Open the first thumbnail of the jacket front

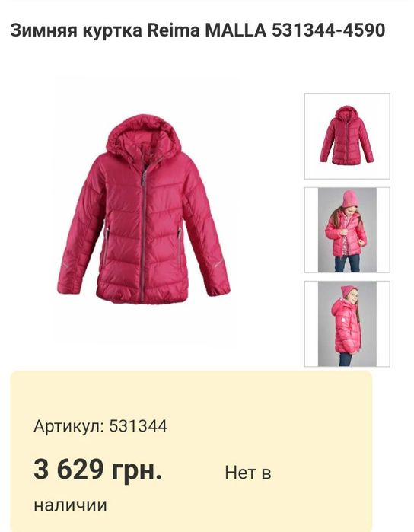(347, 136)
